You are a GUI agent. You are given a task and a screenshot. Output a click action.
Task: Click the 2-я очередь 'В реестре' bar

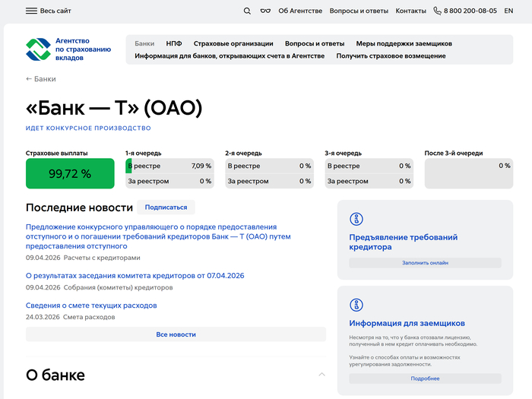coord(269,166)
